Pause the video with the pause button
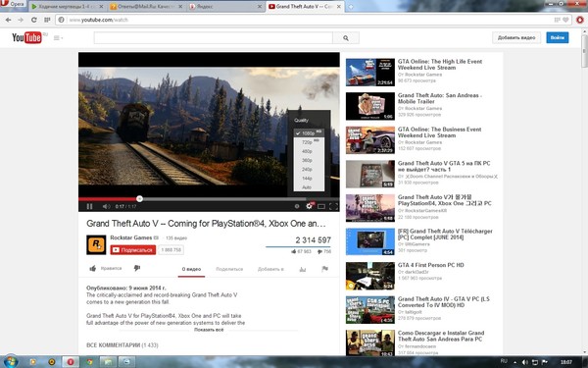This screenshot has height=368, width=588. (x=89, y=206)
